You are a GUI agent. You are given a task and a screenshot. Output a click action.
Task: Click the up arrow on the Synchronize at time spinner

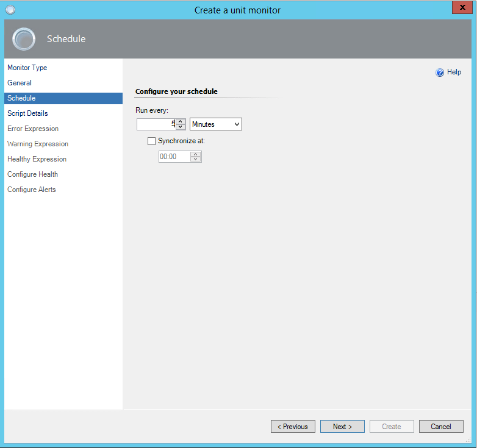pyautogui.click(x=195, y=154)
